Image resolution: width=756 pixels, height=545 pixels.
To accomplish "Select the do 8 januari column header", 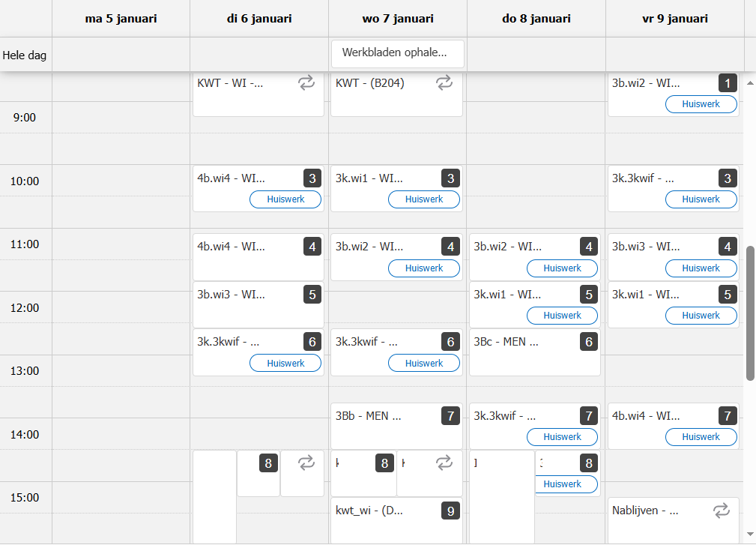I will click(x=536, y=19).
